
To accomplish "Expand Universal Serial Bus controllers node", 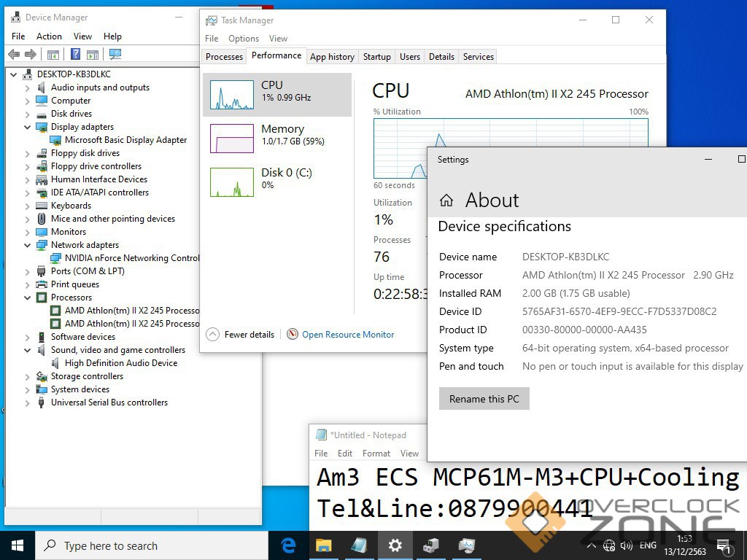I will (27, 402).
